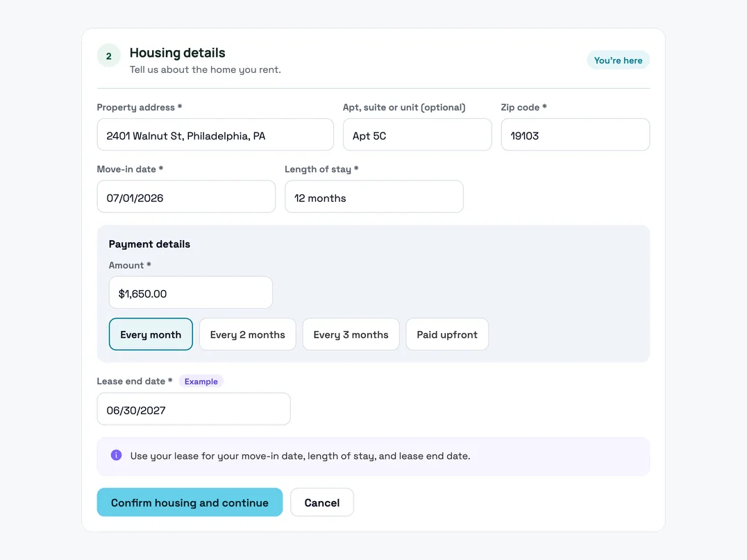Click the Apt, suite or unit field
The width and height of the screenshot is (747, 560).
[x=417, y=135]
